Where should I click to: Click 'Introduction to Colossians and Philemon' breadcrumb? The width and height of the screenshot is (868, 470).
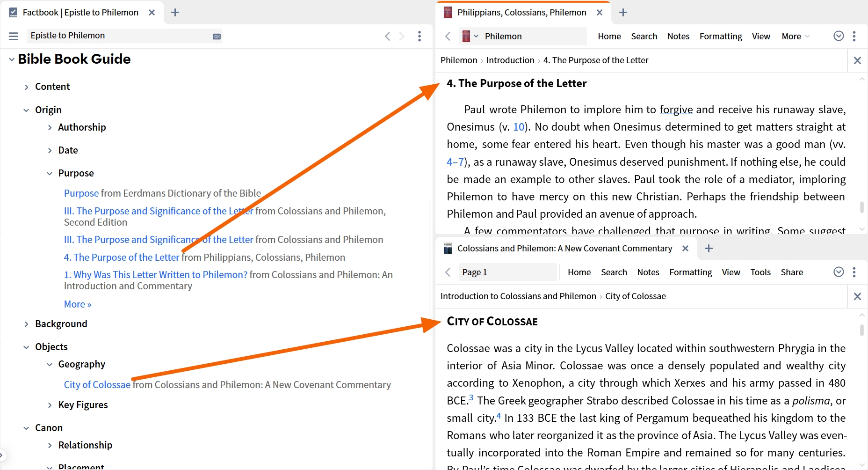(518, 296)
